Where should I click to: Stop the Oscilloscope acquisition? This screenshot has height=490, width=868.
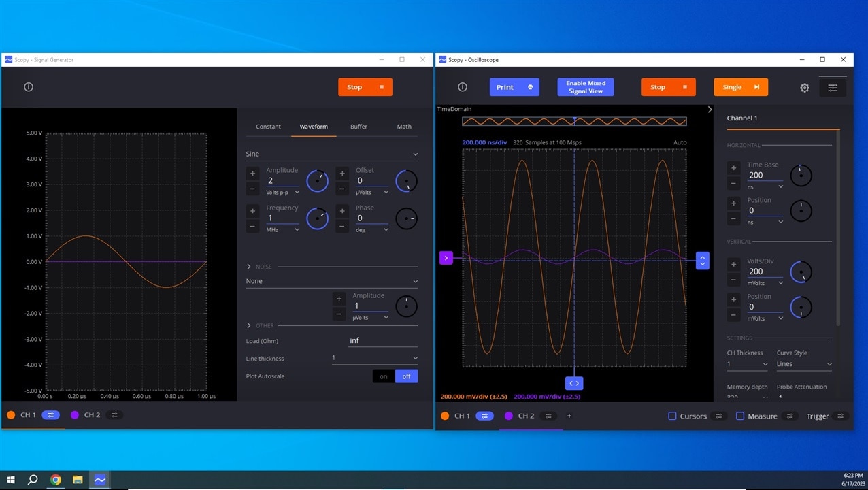point(669,87)
